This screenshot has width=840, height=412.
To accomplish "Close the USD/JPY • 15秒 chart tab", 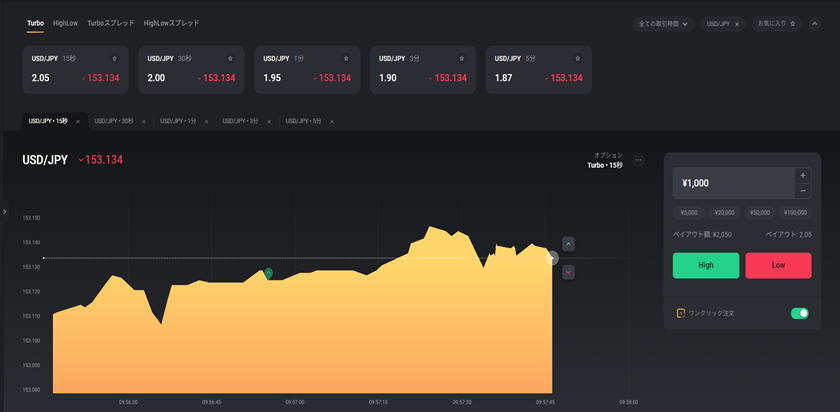I will pos(78,121).
